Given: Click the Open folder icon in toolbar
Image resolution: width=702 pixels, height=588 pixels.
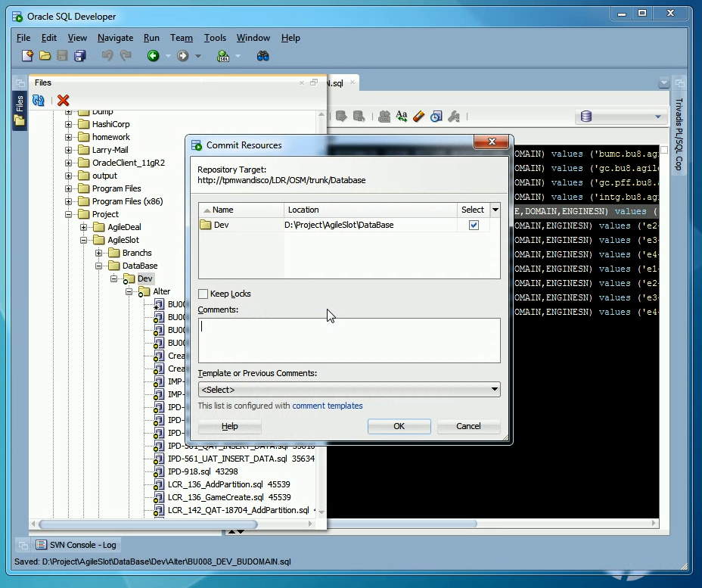Looking at the screenshot, I should tap(45, 56).
